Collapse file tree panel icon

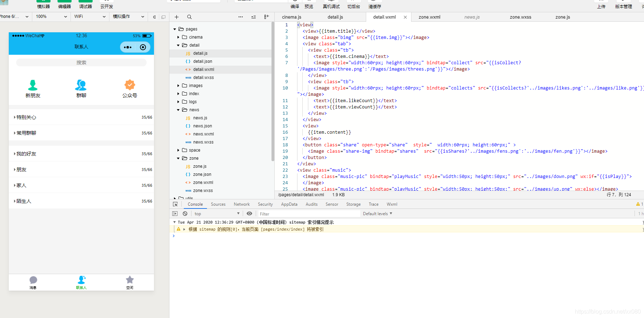point(267,17)
